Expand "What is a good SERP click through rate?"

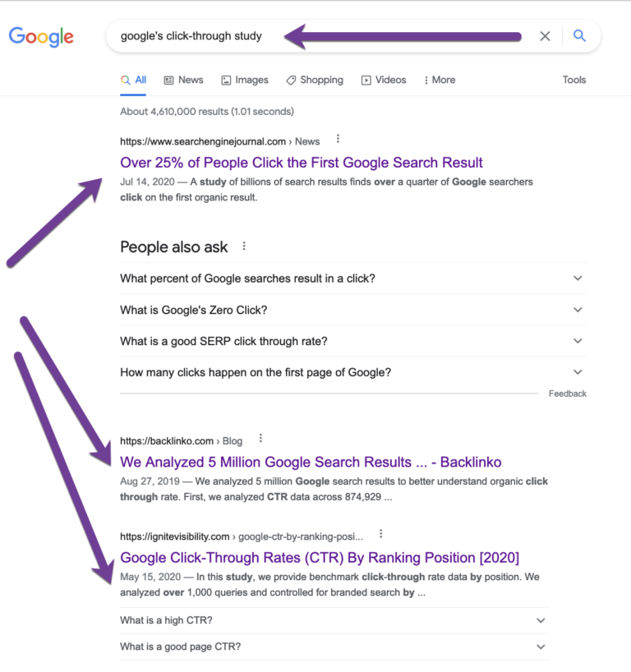[x=578, y=341]
